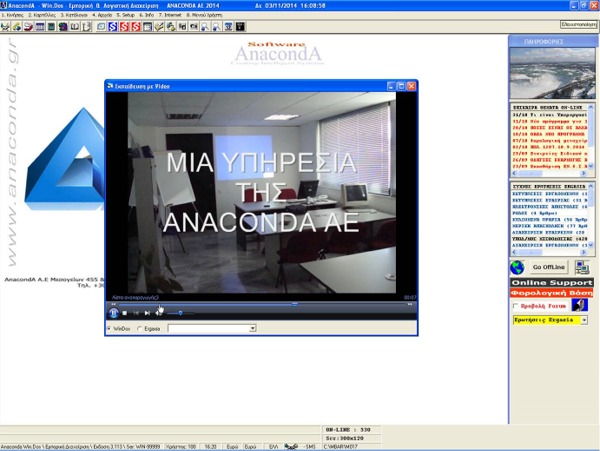Image resolution: width=600 pixels, height=451 pixels.
Task: Open the red Φορολογική Βάση banner
Action: 552,293
